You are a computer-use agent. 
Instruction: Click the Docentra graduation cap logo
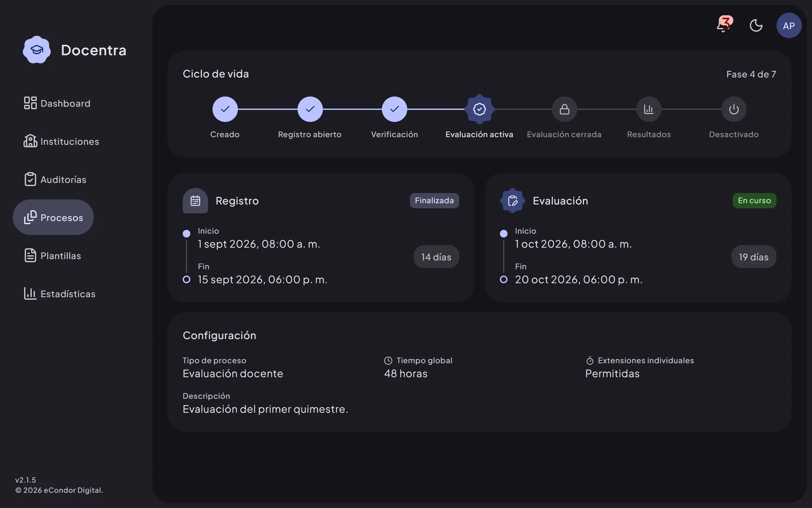pyautogui.click(x=37, y=50)
